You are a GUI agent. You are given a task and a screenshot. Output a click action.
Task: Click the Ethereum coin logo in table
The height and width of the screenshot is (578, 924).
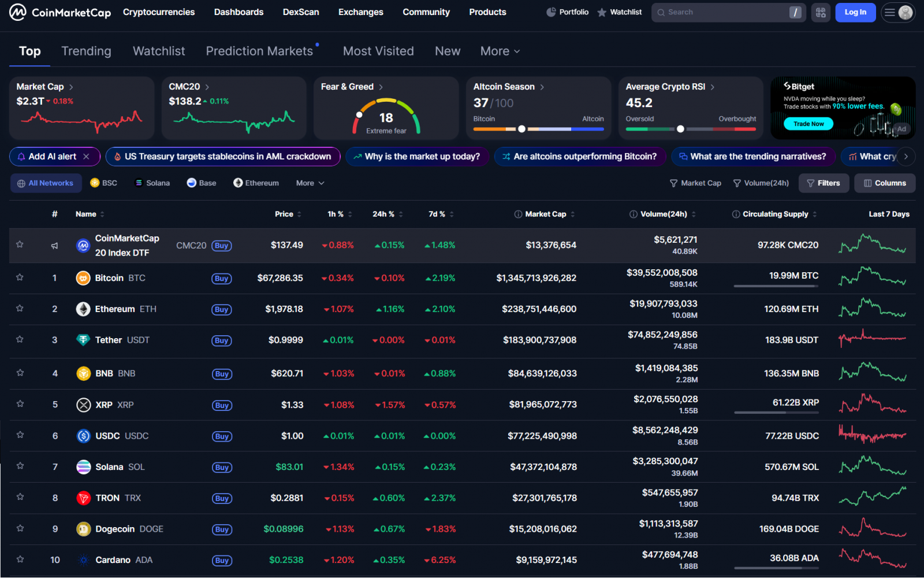tap(83, 309)
